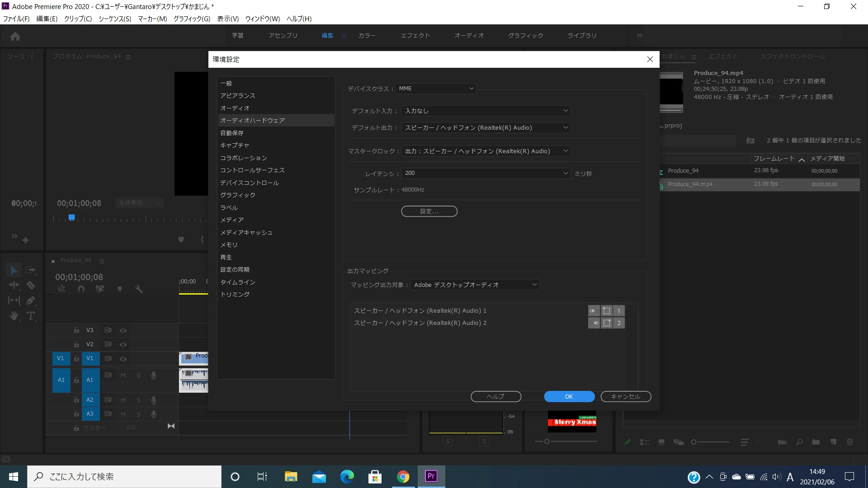Open the シーケンス(S) menu

click(114, 19)
